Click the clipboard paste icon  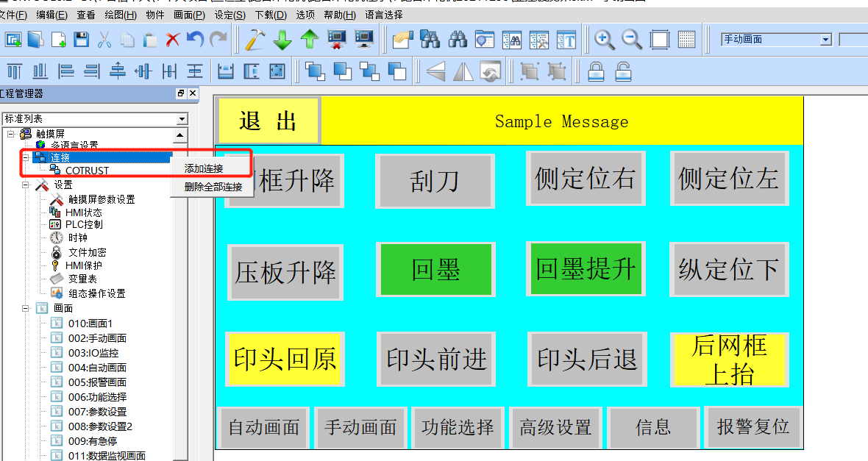pyautogui.click(x=150, y=40)
